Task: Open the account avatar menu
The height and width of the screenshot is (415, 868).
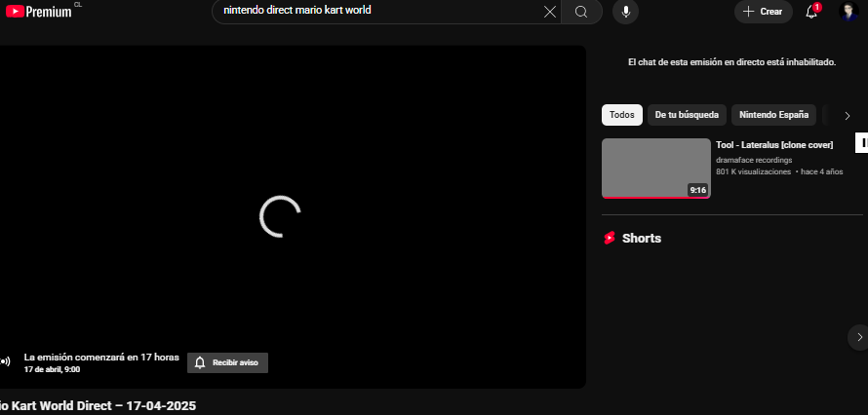Action: tap(848, 11)
